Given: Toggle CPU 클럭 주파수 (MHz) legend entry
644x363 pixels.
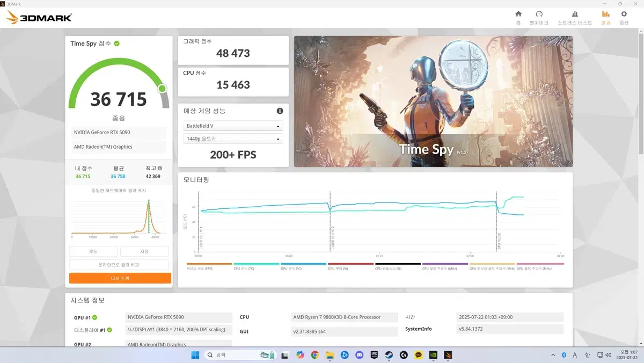Looking at the screenshot, I should point(445,266).
